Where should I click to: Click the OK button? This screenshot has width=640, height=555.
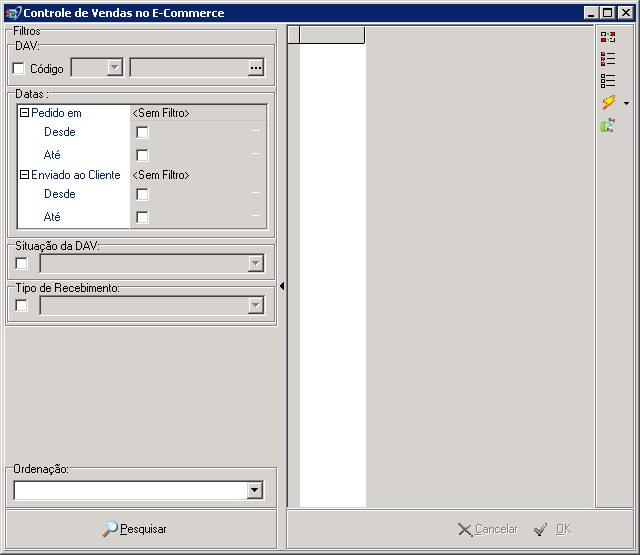[x=553, y=529]
